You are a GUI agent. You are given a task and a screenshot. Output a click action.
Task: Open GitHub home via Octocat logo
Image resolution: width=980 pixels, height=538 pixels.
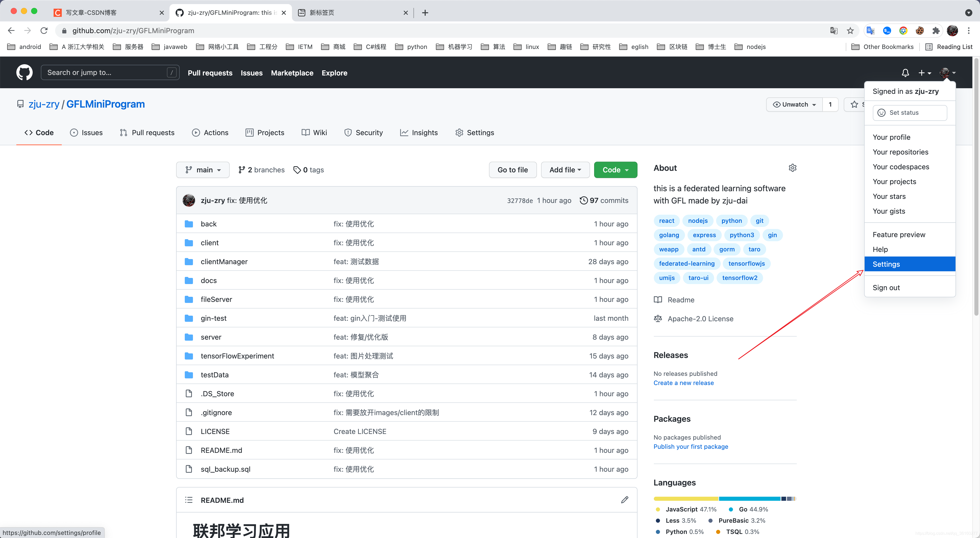tap(24, 72)
